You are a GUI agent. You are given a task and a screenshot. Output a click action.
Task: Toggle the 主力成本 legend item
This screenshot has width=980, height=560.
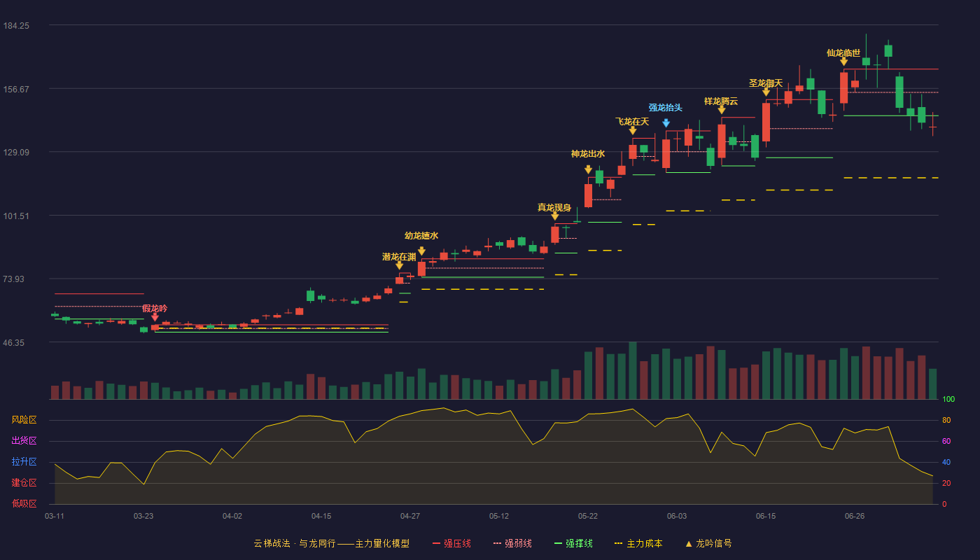click(638, 543)
